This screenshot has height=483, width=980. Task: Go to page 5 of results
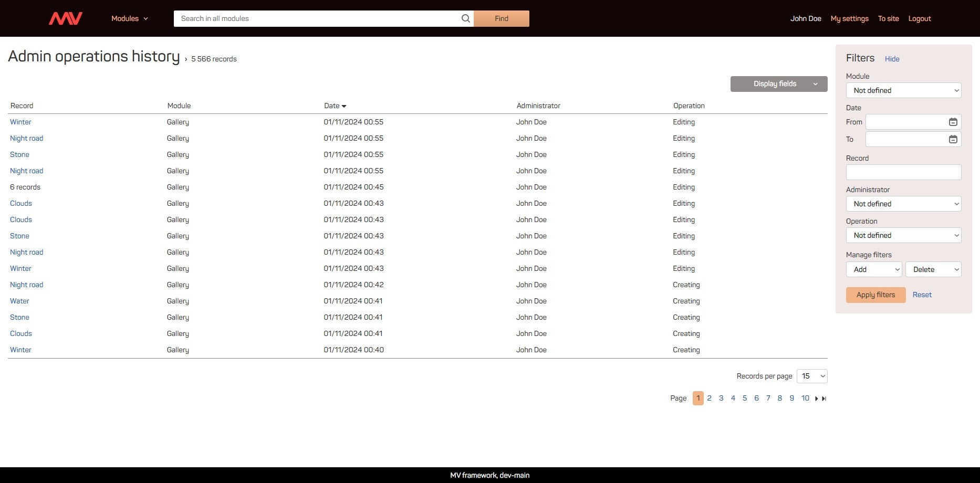tap(744, 398)
